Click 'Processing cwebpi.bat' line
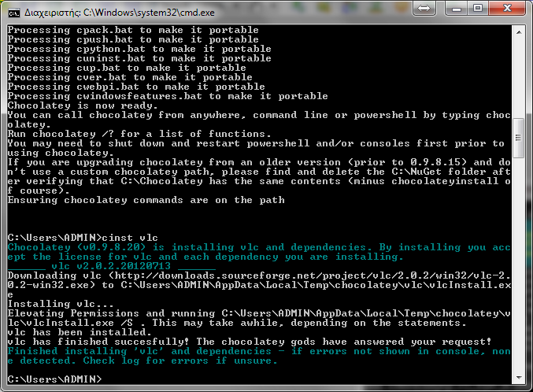 click(136, 87)
